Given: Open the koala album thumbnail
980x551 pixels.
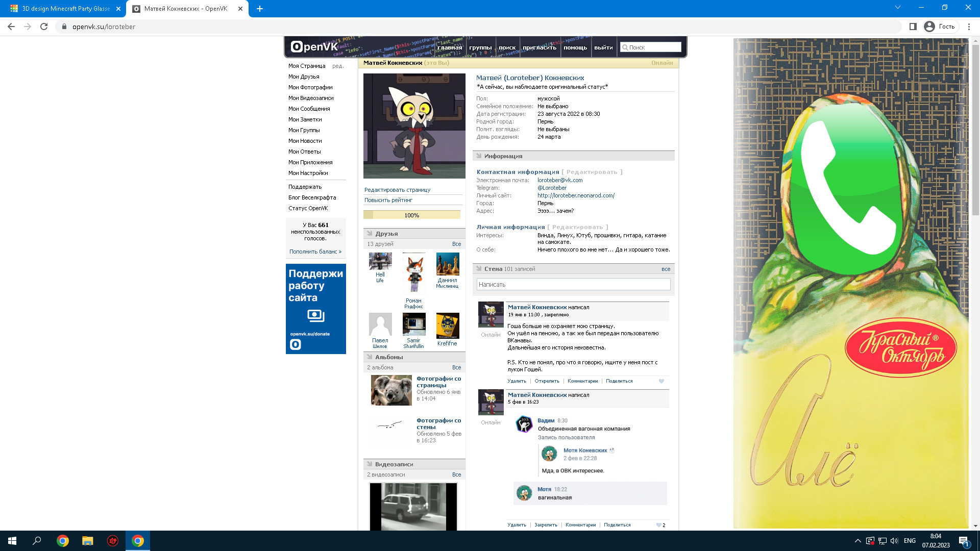Looking at the screenshot, I should coord(391,390).
